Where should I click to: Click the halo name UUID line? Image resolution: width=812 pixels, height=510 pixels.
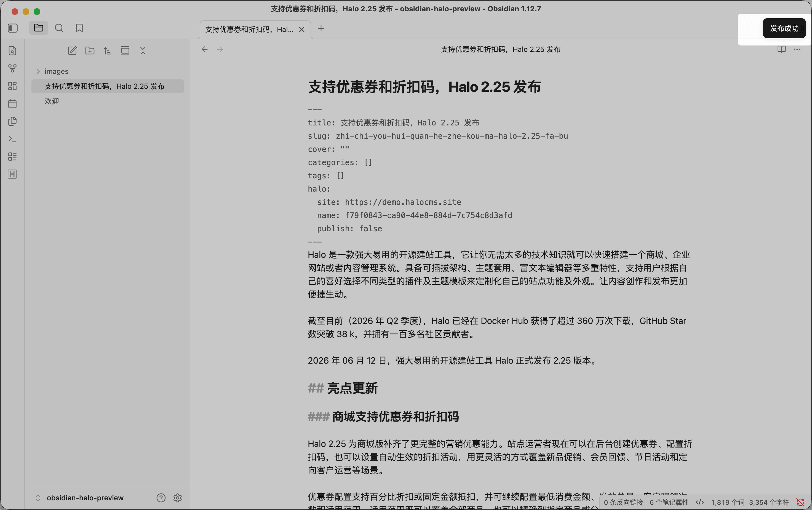click(415, 215)
